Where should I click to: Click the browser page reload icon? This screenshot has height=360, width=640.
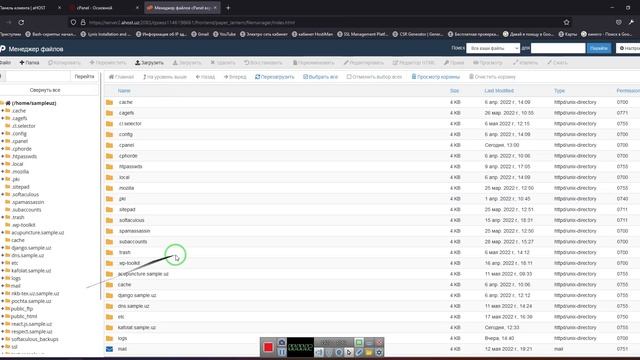coord(21,22)
